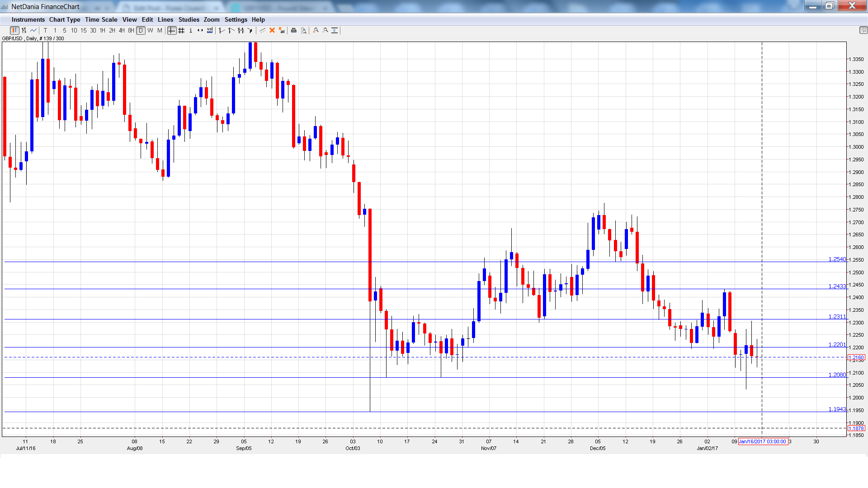Click the horizontal scroll arrows icon
The width and height of the screenshot is (868, 488).
(x=200, y=31)
